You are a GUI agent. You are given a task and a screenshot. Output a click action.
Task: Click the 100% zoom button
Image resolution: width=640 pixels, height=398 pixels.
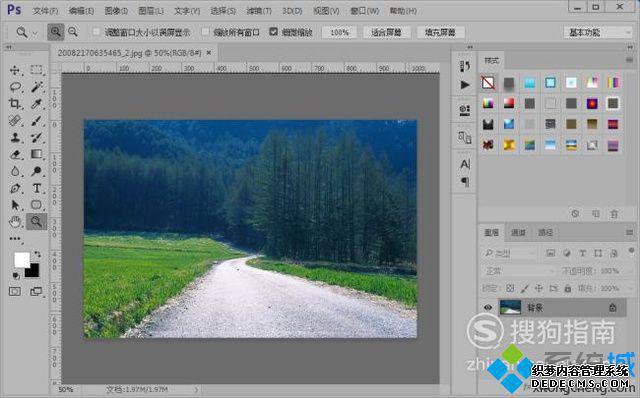(339, 32)
